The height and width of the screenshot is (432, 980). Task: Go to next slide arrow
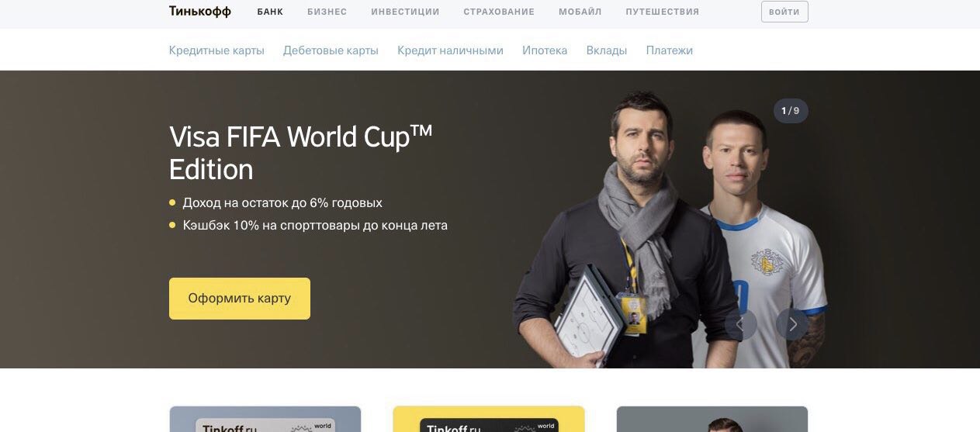click(792, 324)
